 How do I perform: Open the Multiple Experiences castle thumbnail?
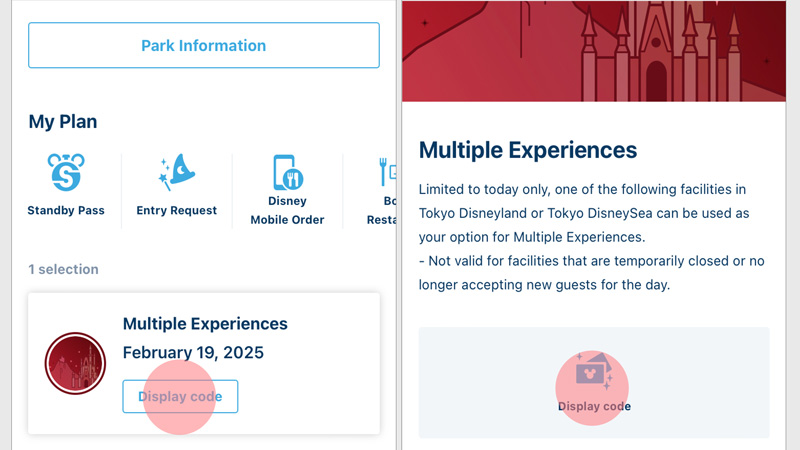(x=75, y=363)
